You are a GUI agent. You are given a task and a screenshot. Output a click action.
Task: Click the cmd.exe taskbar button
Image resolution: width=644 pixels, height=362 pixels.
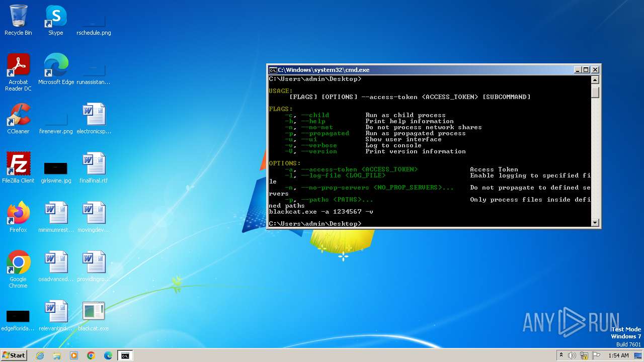point(125,355)
